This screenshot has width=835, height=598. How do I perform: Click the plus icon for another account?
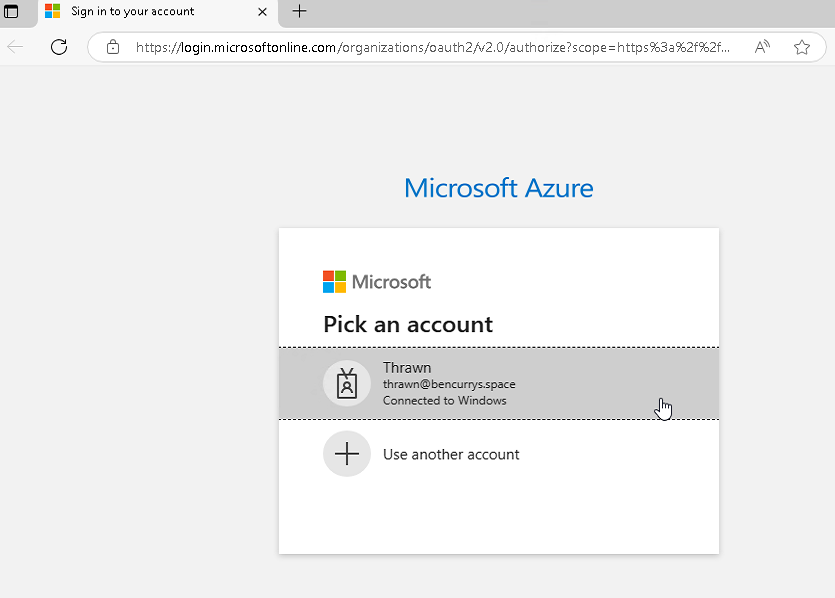(347, 454)
